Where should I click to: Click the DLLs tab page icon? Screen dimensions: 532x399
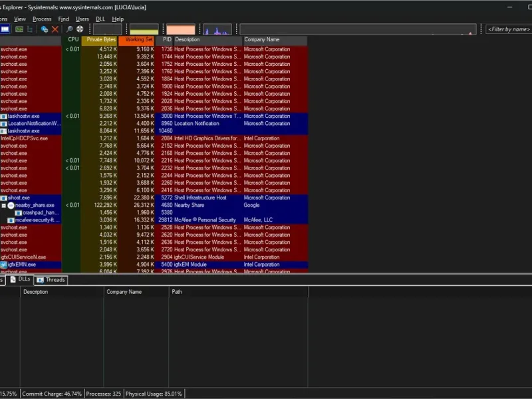[x=13, y=279]
